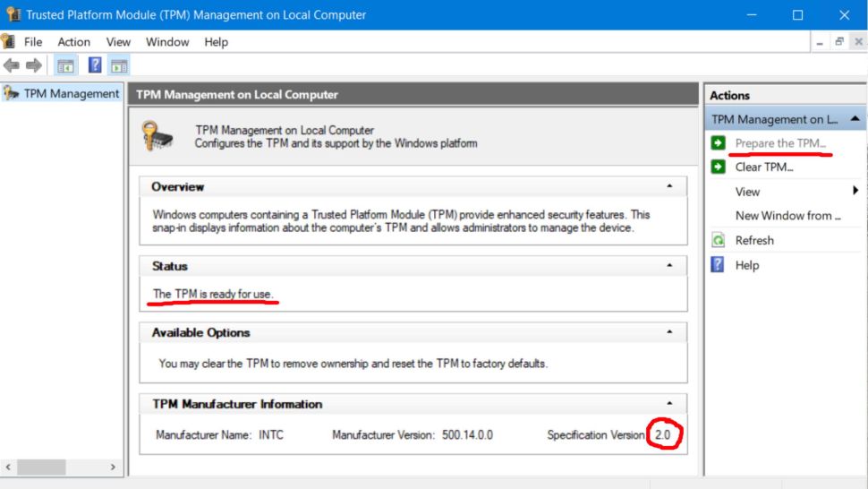The height and width of the screenshot is (489, 868).
Task: Click the Back arrow in toolbar
Action: pyautogui.click(x=12, y=65)
